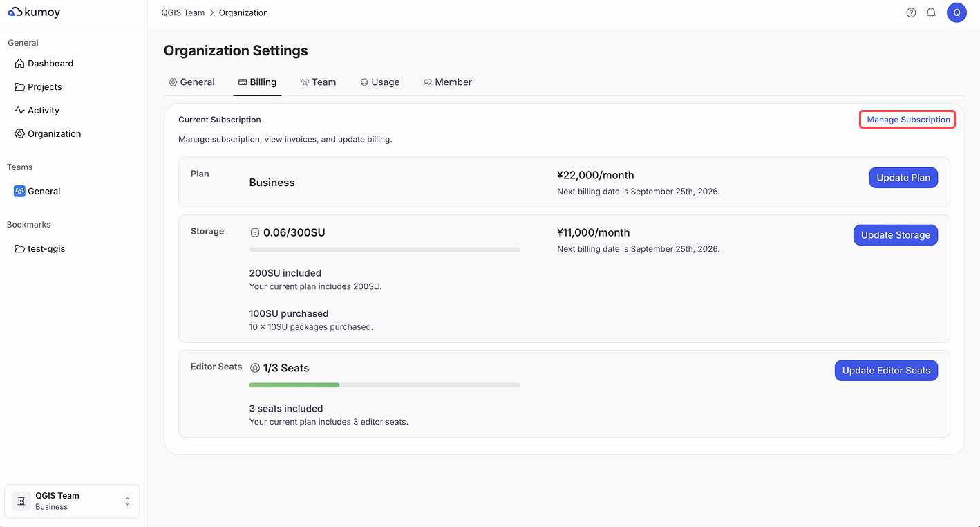Click the Usage tab database icon
The image size is (980, 527).
(364, 82)
